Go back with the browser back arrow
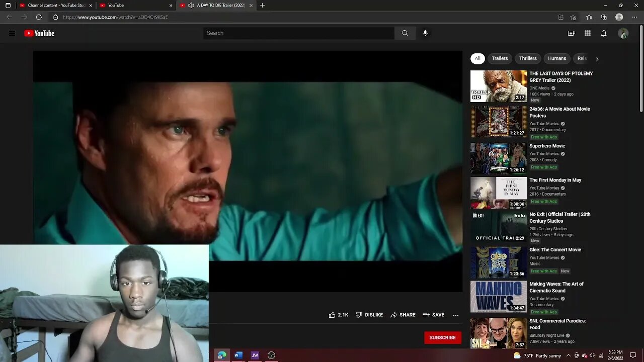Viewport: 644px width, 362px height. coord(9,17)
